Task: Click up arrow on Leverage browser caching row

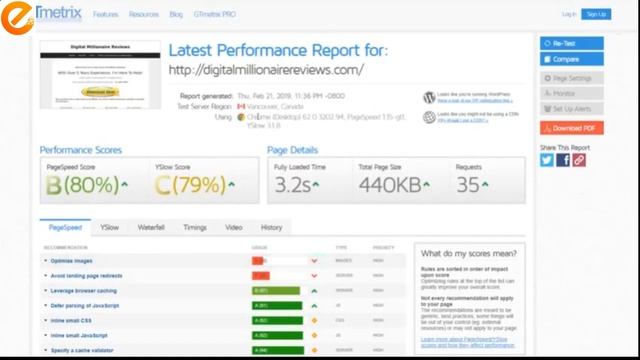Action: (314, 291)
